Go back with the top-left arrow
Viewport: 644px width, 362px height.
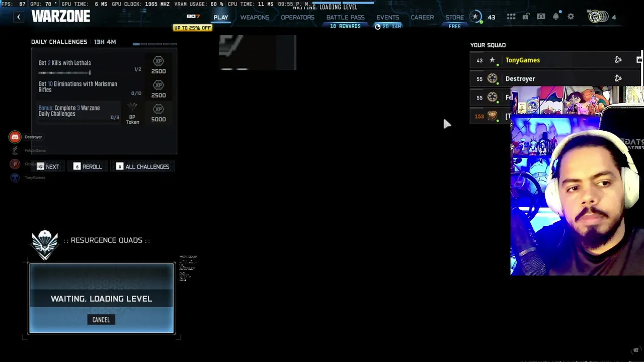(19, 17)
